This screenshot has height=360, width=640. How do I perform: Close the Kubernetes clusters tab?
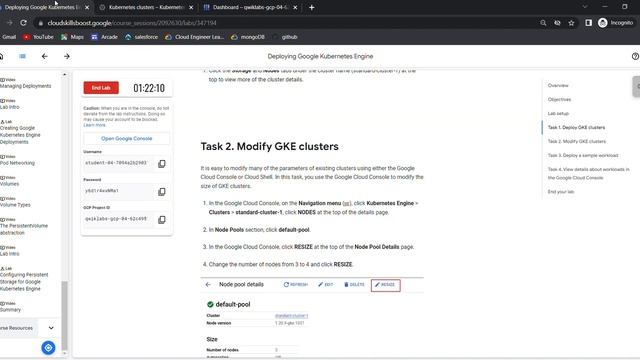[x=191, y=7]
